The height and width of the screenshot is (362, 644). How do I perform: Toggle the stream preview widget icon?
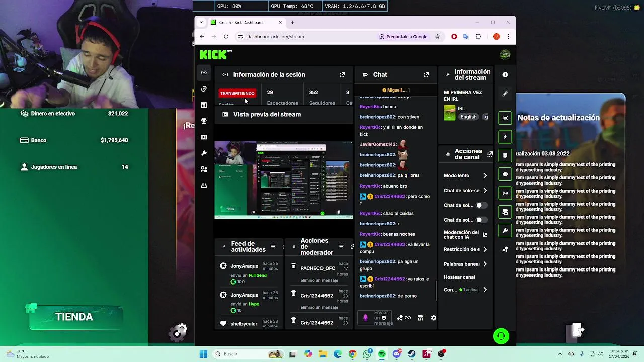[x=505, y=118]
